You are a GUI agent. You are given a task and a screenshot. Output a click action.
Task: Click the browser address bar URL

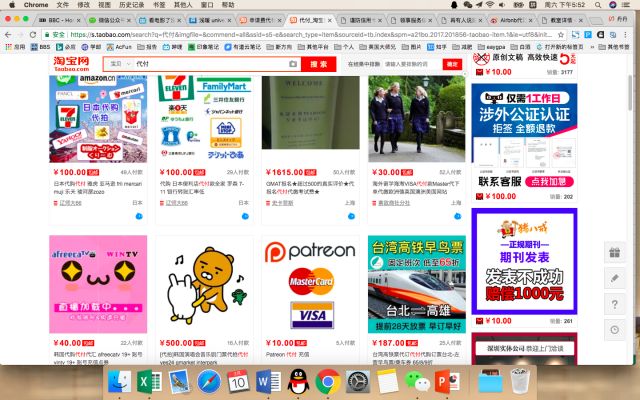(311, 35)
